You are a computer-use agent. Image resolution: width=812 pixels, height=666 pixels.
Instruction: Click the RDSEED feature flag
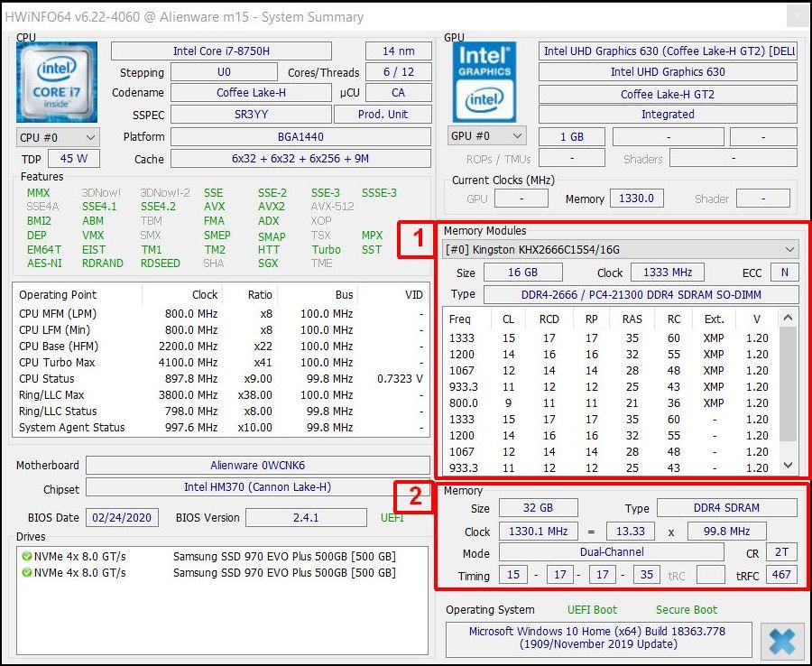click(160, 264)
